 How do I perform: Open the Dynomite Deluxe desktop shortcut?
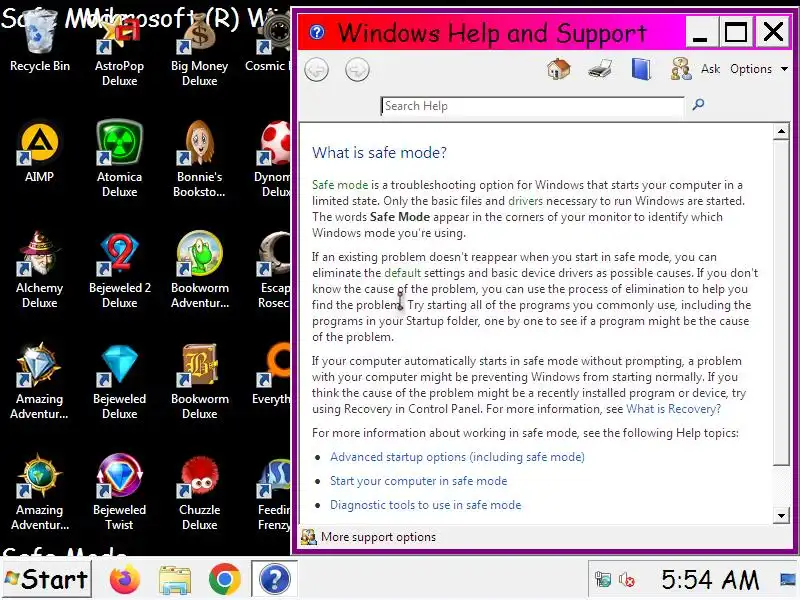click(x=273, y=159)
